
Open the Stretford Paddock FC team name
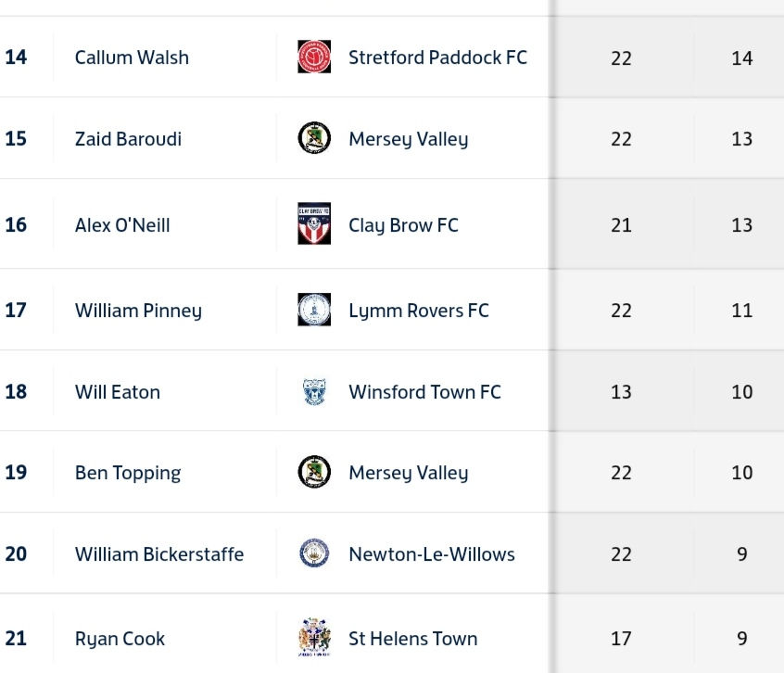437,57
